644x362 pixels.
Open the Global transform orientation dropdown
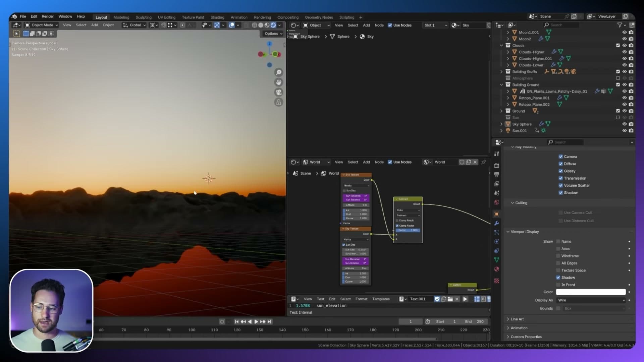[135, 25]
